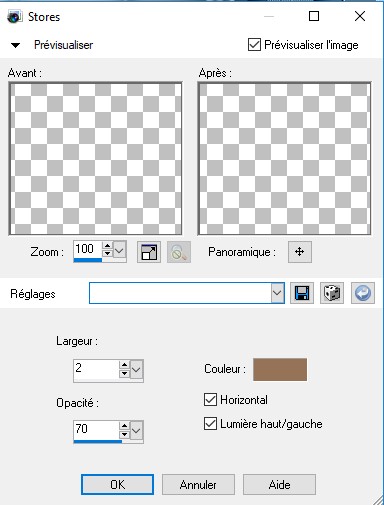Open the brown Couleur swatch

point(280,369)
